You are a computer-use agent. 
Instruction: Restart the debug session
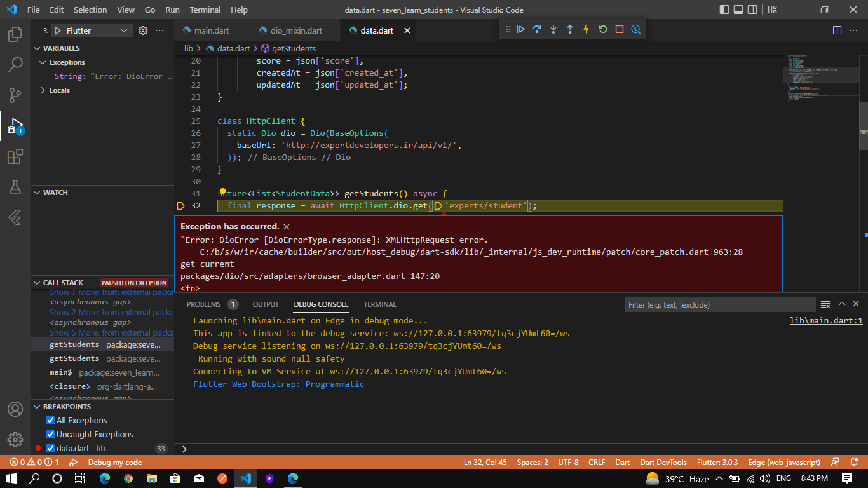tap(603, 29)
